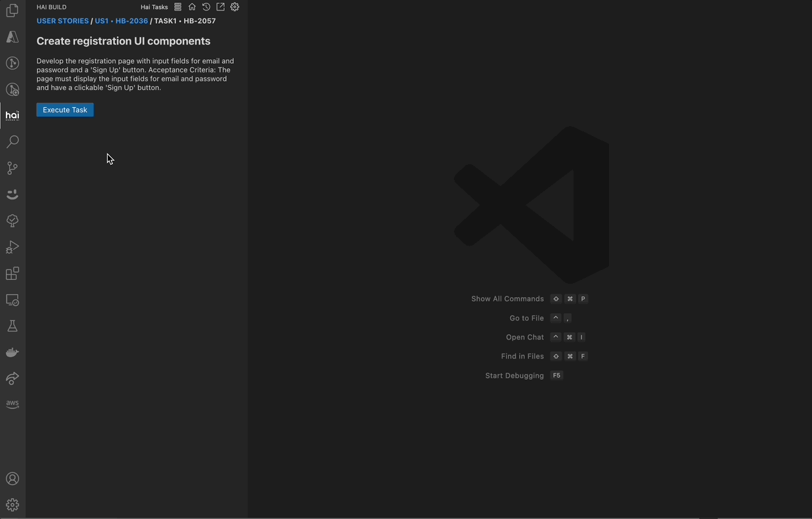Open the Explorer files view
The height and width of the screenshot is (519, 812).
coord(12,11)
